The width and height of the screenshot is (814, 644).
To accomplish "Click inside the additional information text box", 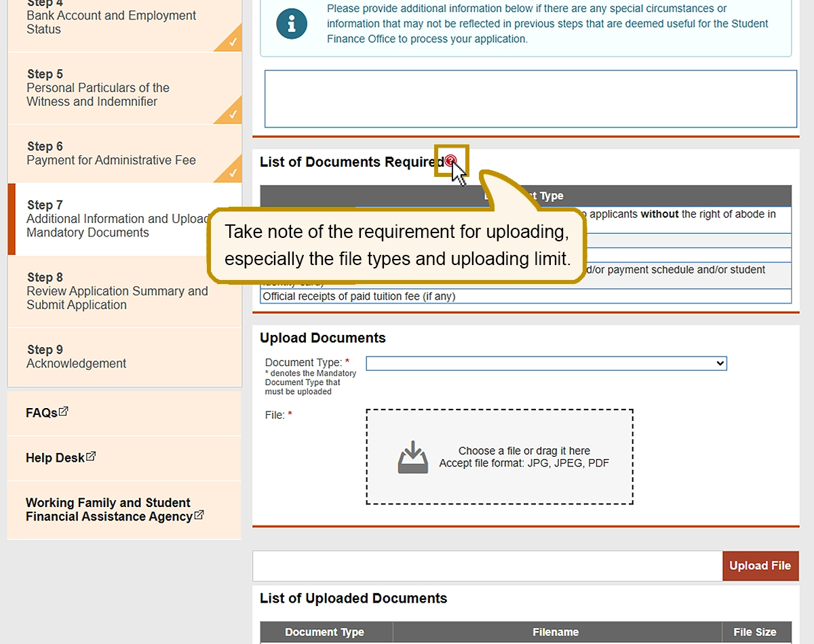I will [x=530, y=99].
